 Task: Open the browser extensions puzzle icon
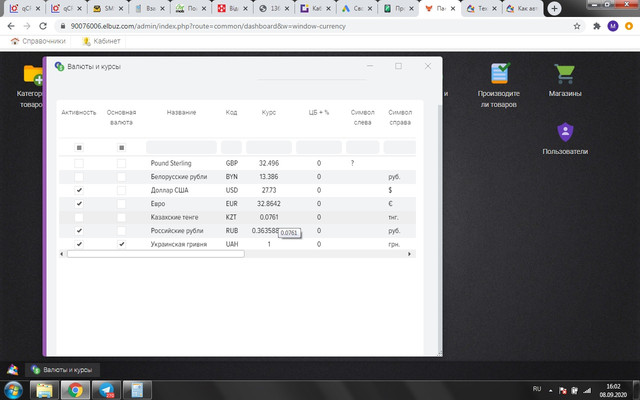point(596,26)
